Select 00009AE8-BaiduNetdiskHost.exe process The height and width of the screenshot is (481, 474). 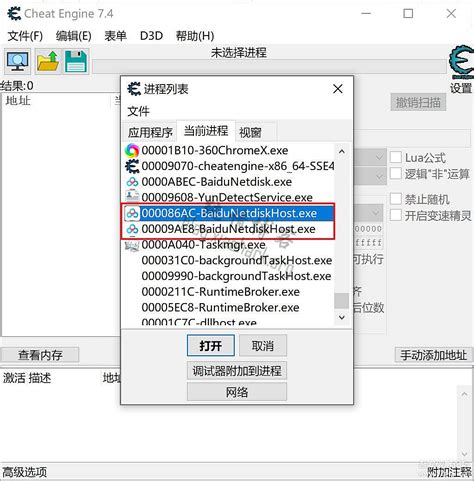click(x=229, y=229)
